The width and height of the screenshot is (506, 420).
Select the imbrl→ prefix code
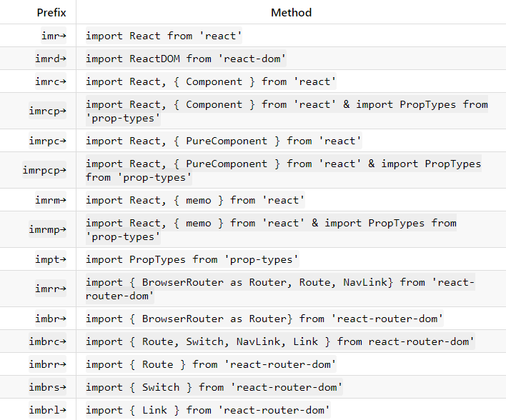click(47, 410)
